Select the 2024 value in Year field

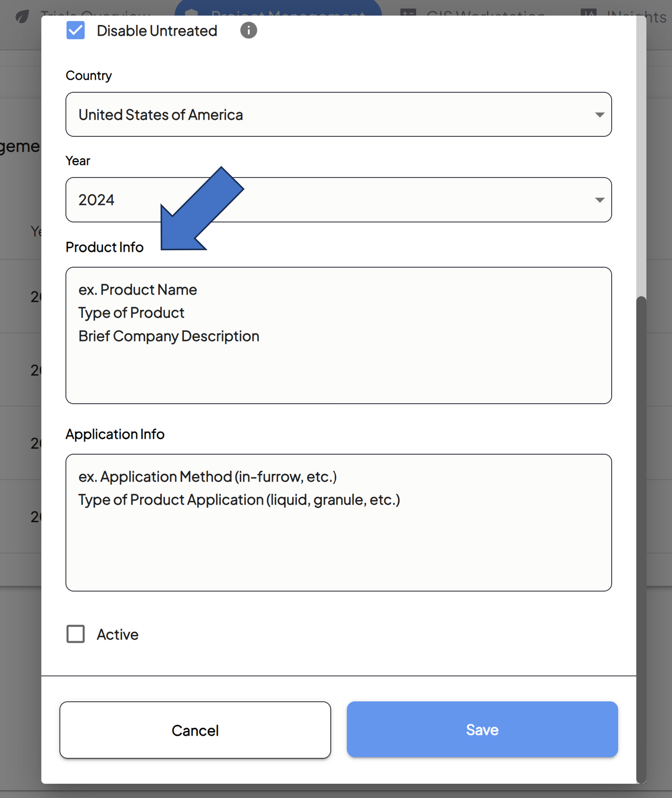[x=96, y=200]
